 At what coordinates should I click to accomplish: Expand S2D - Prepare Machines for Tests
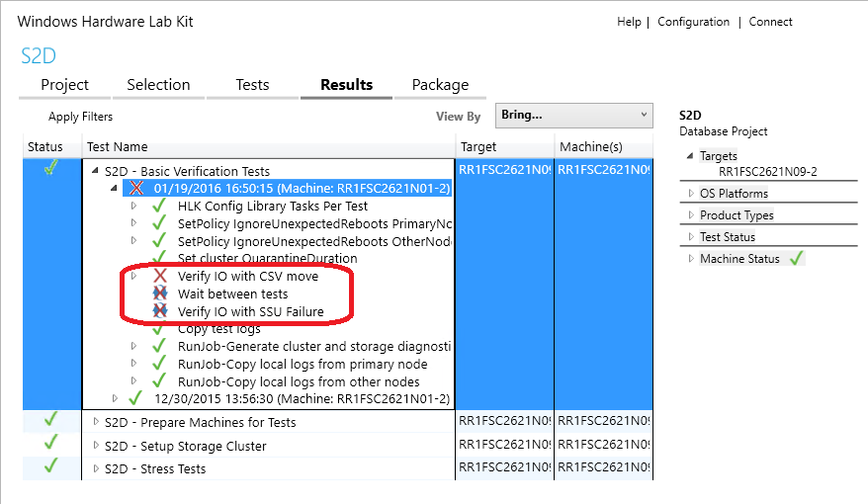[96, 422]
